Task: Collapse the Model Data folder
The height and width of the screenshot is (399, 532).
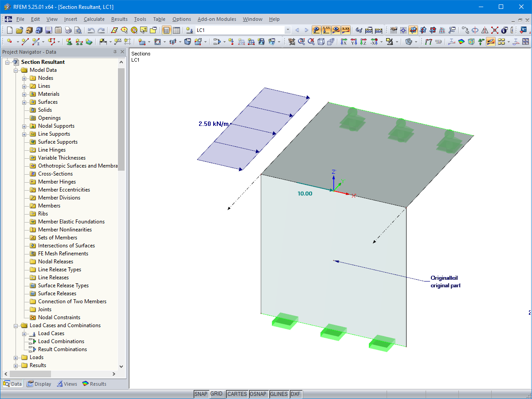Action: [16, 70]
